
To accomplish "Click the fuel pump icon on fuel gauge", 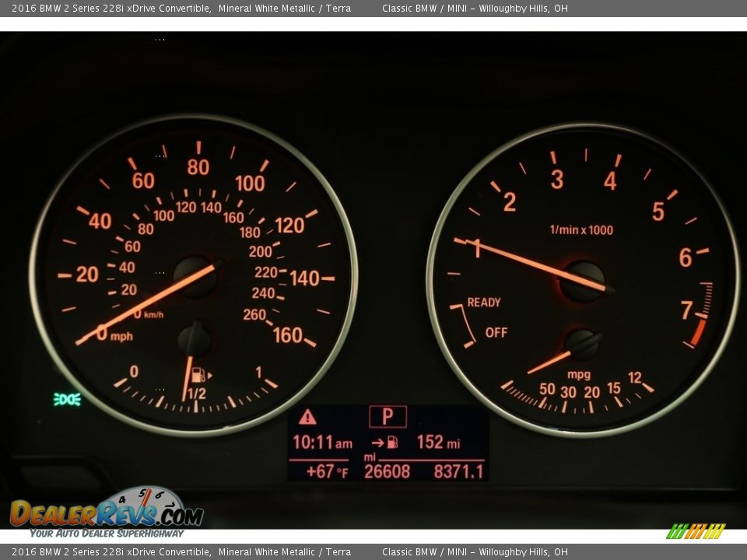I will [x=198, y=374].
